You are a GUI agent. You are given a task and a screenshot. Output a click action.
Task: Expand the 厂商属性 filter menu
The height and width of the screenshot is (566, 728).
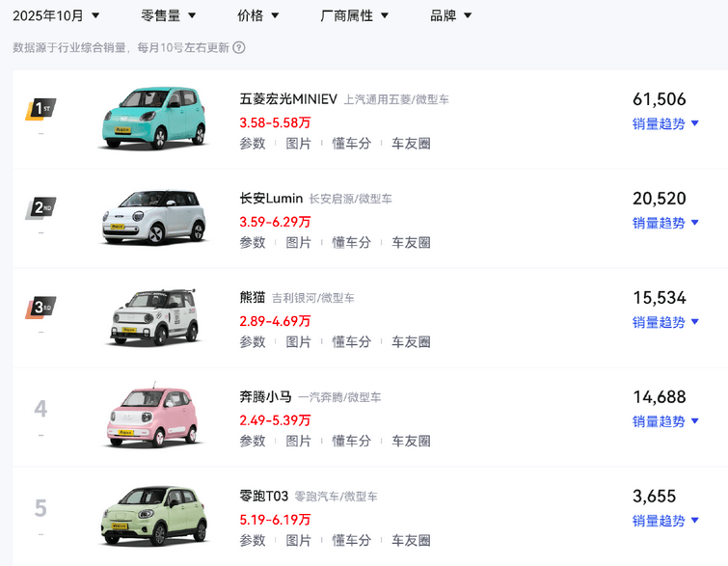pos(355,15)
